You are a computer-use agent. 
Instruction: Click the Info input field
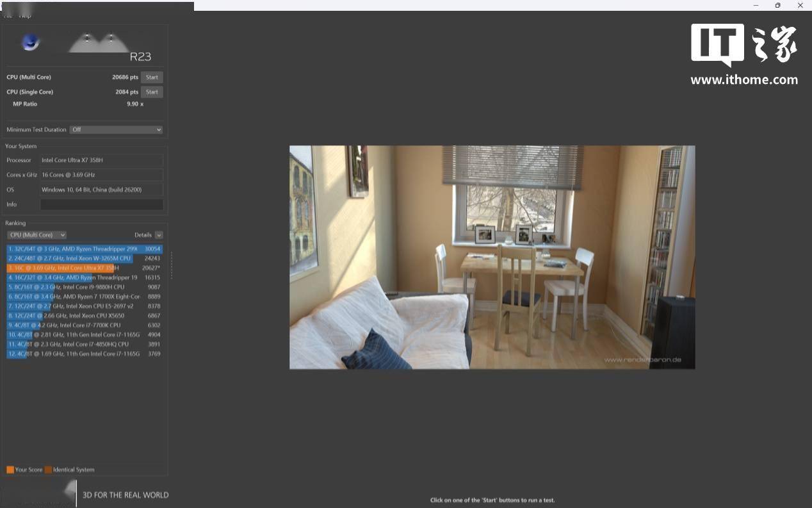(x=101, y=204)
